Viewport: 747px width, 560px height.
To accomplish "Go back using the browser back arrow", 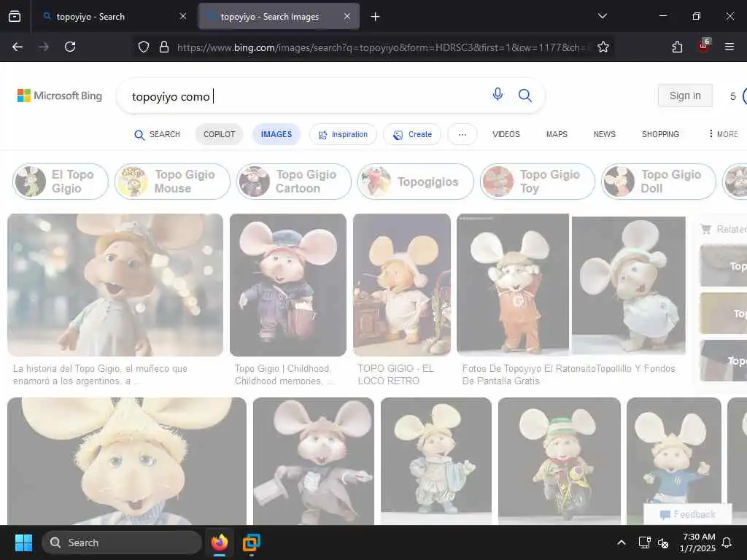I will point(18,47).
